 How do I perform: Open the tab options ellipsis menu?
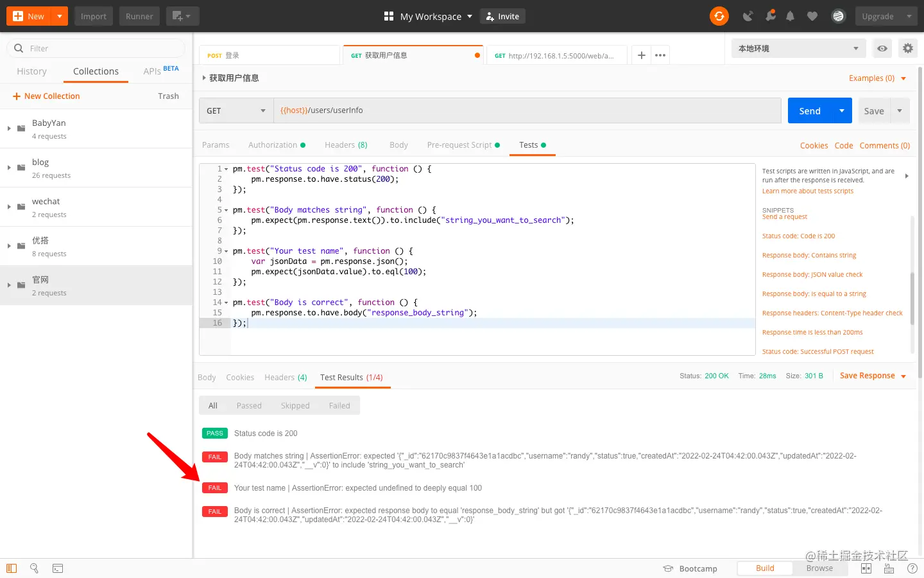pyautogui.click(x=660, y=55)
